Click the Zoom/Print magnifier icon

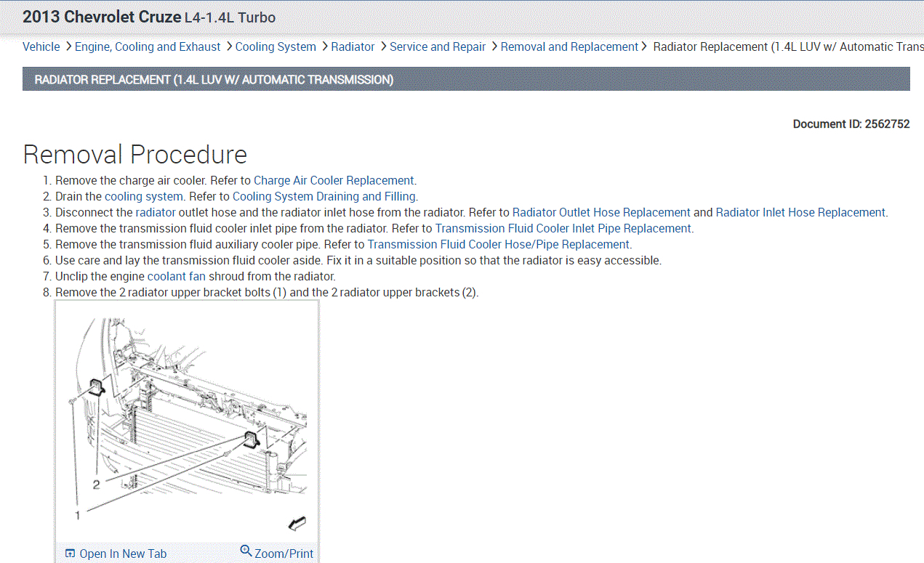pos(246,551)
